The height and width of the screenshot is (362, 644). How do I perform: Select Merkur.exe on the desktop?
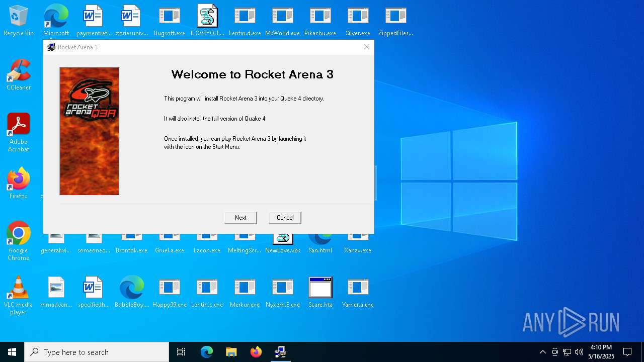tap(245, 293)
